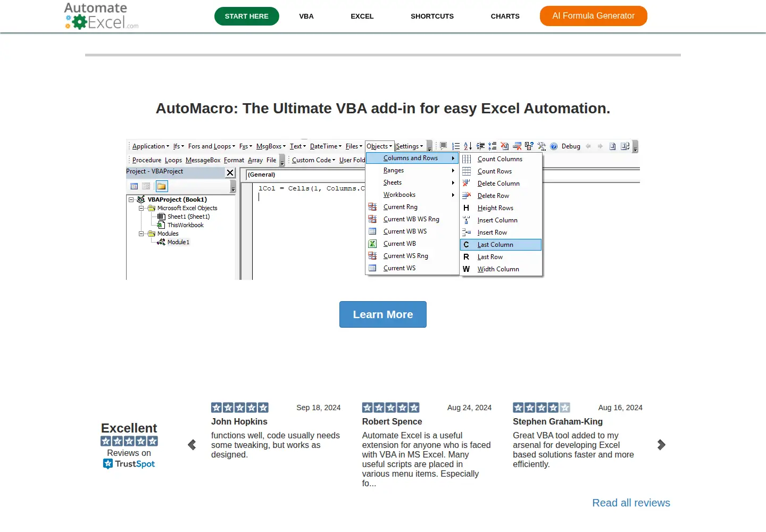Choose Delete Row menu entry
The image size is (766, 532).
[501, 196]
